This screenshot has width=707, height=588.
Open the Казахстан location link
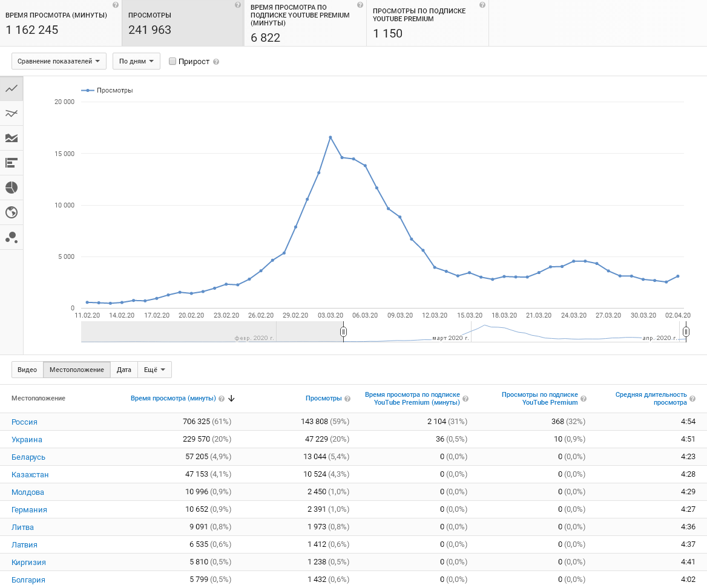[30, 474]
